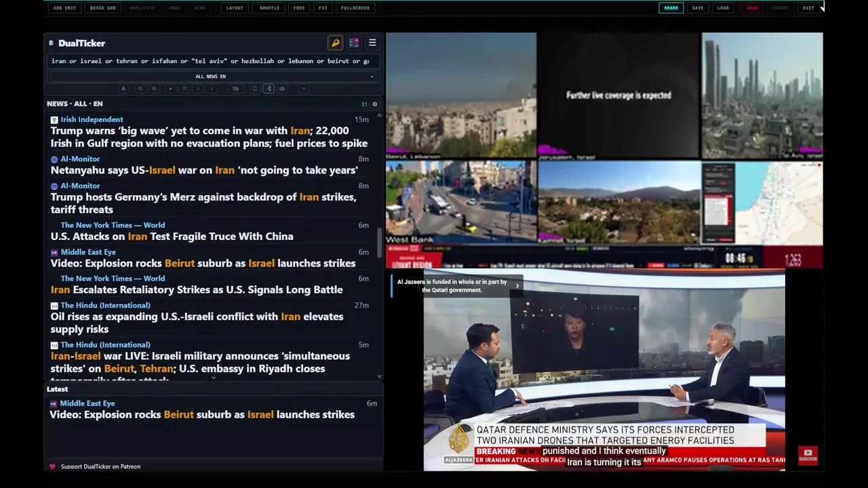
Task: Select the Jerusalem 'Further live coverage' feed
Action: pyautogui.click(x=618, y=95)
